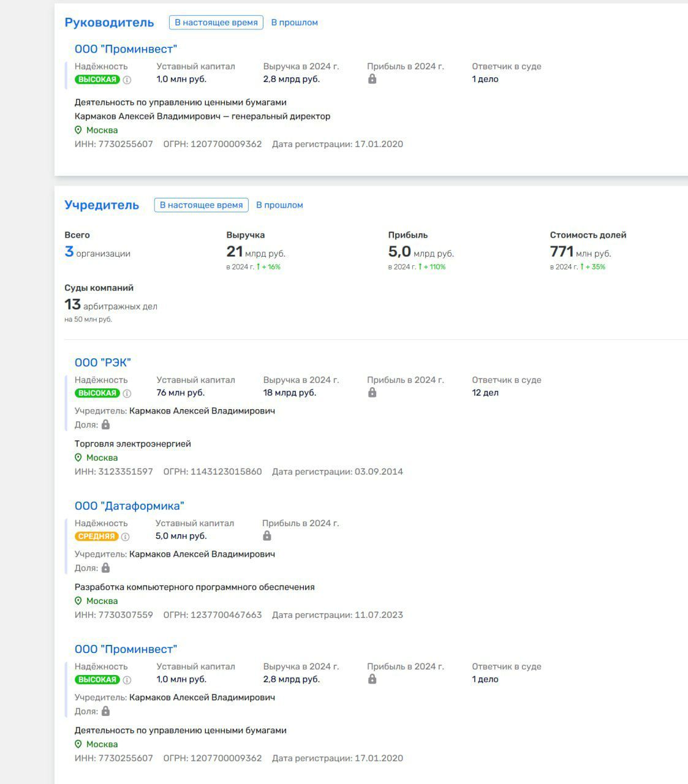Image resolution: width=688 pixels, height=784 pixels.
Task: Click Кармаков Алексей Владимирович founder name in РЭК
Action: [202, 411]
